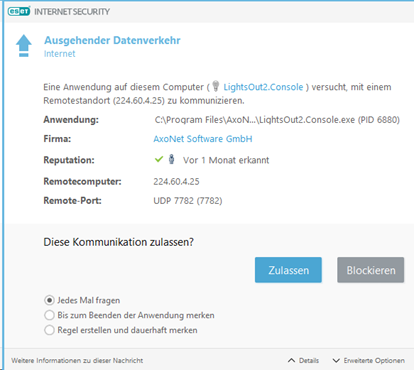The height and width of the screenshot is (370, 414).
Task: Click the user reputation icon
Action: (171, 159)
